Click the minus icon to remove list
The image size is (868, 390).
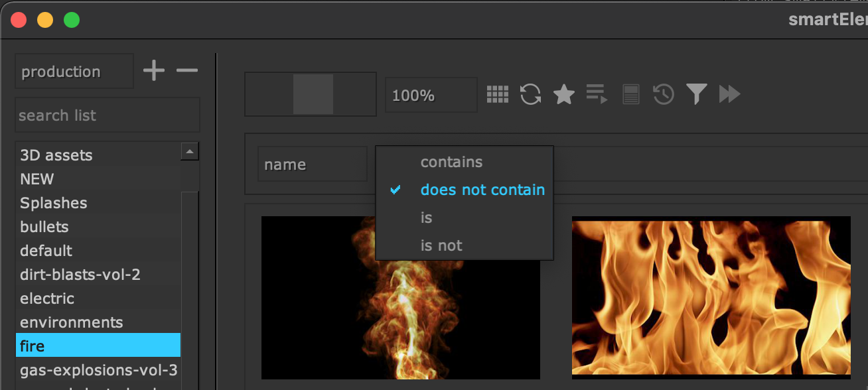click(x=187, y=71)
